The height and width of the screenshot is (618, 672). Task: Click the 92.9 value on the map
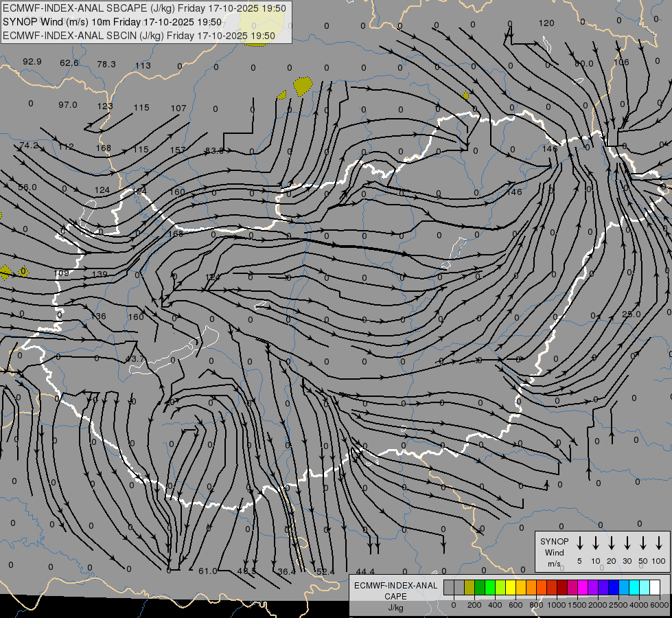click(32, 62)
